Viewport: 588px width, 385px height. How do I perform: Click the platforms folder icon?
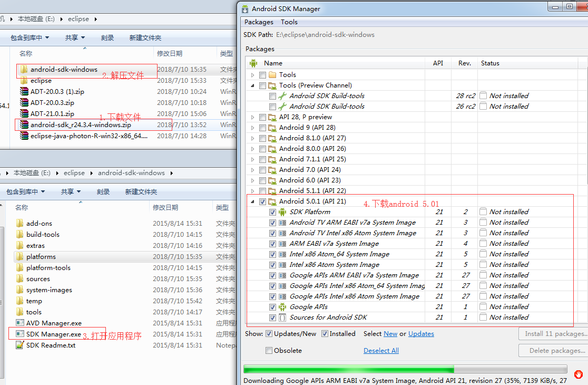[20, 257]
